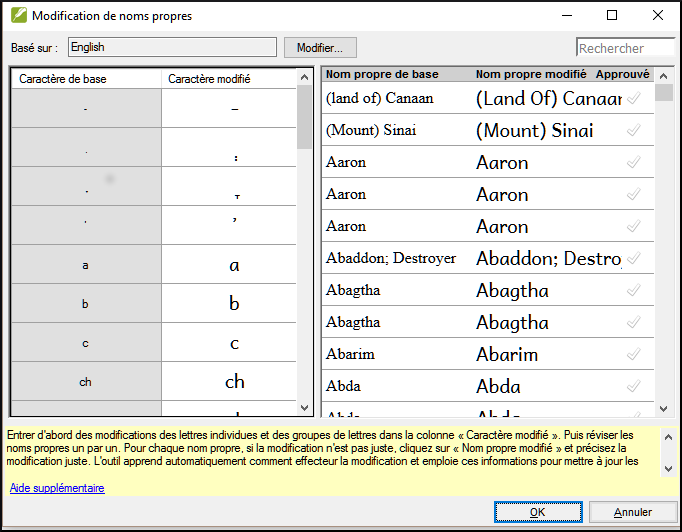Click the Caractère modifié column header
The height and width of the screenshot is (532, 682).
coord(229,79)
